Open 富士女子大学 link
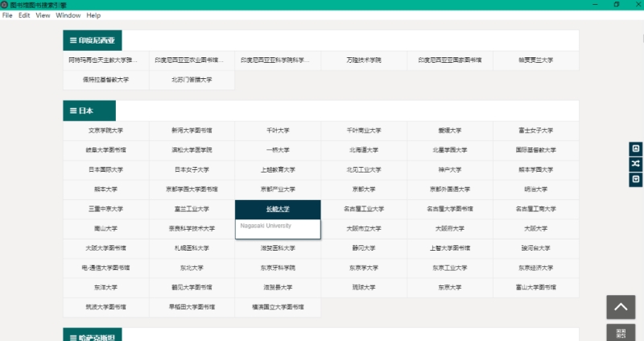The image size is (644, 341). [x=536, y=131]
